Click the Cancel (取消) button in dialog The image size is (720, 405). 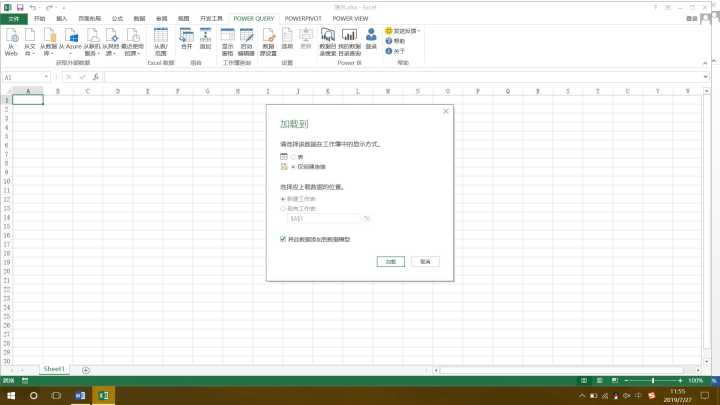pyautogui.click(x=425, y=261)
